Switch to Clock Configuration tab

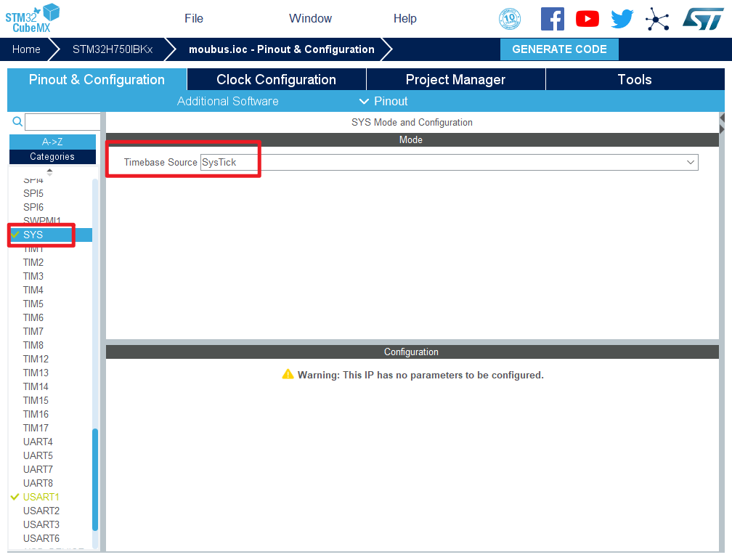276,80
